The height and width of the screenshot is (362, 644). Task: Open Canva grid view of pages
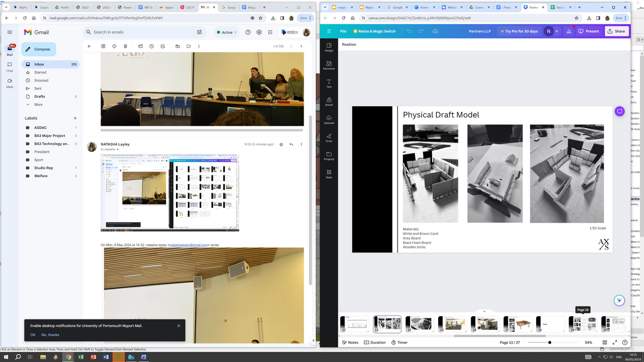(604, 342)
